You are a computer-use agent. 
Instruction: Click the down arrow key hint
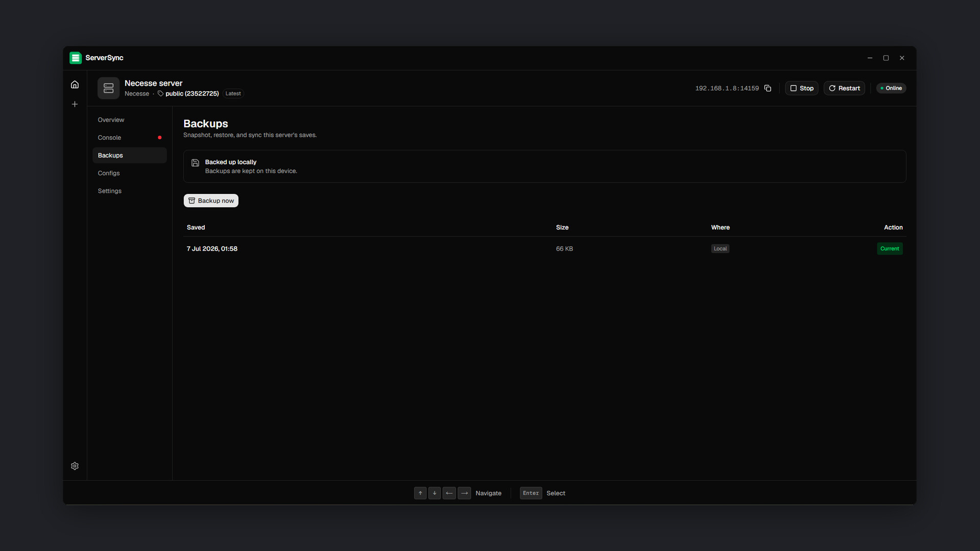click(x=434, y=493)
